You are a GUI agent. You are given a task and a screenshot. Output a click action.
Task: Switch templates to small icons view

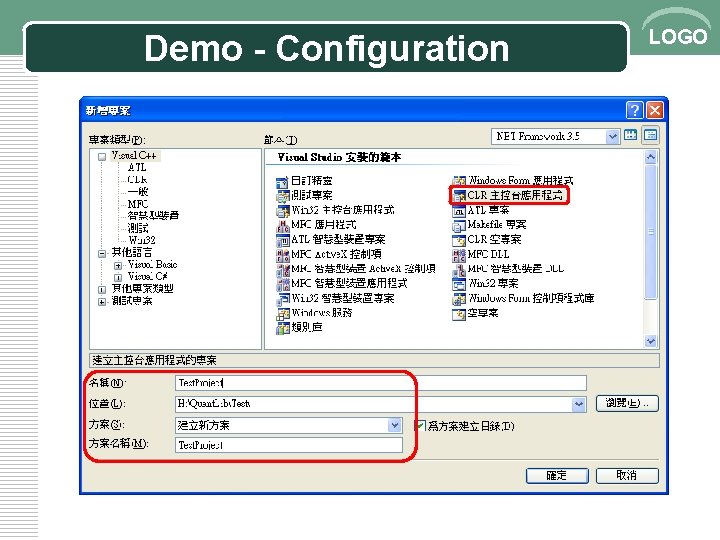pyautogui.click(x=651, y=135)
